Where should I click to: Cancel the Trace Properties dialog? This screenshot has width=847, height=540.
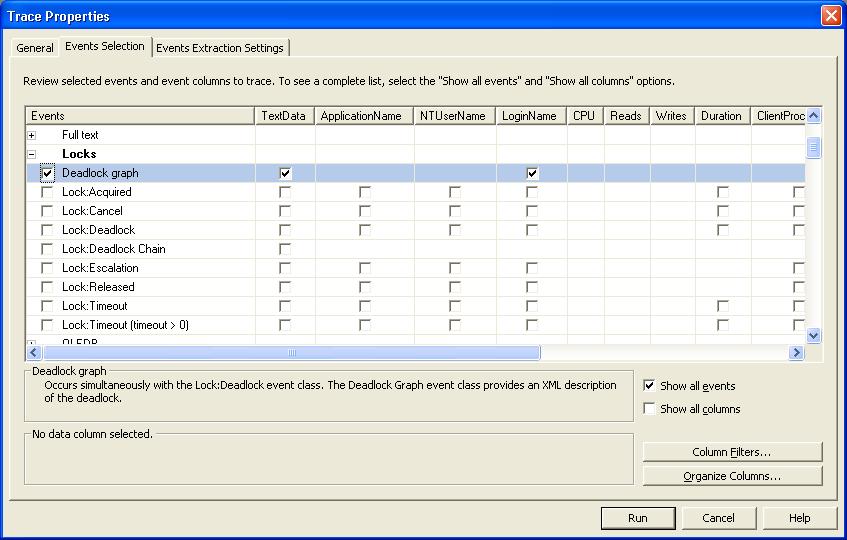[x=718, y=518]
